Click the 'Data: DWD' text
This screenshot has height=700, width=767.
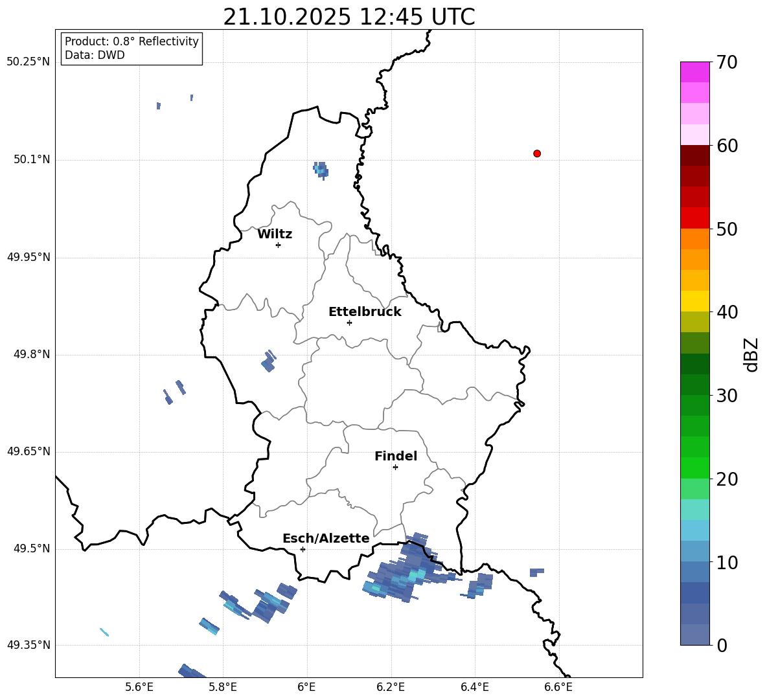click(x=95, y=55)
